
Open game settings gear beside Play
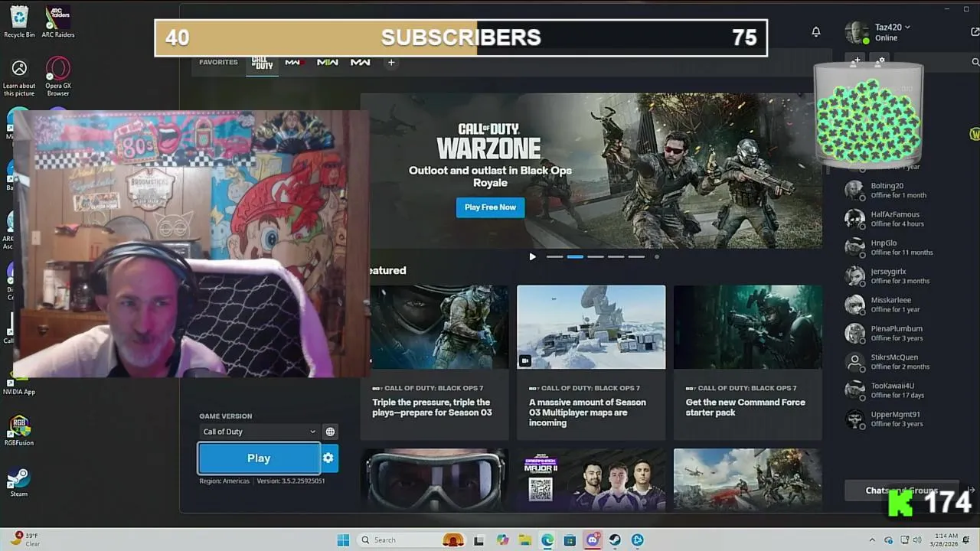point(328,458)
